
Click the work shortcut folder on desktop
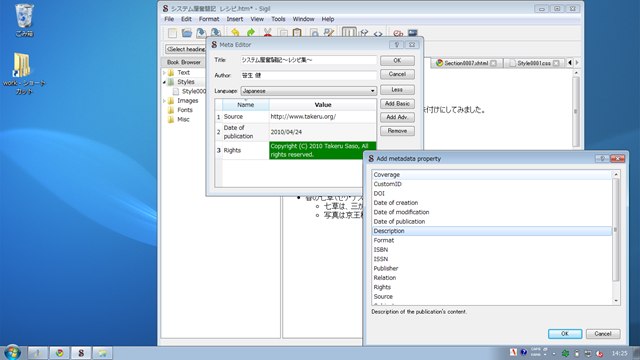(24, 73)
